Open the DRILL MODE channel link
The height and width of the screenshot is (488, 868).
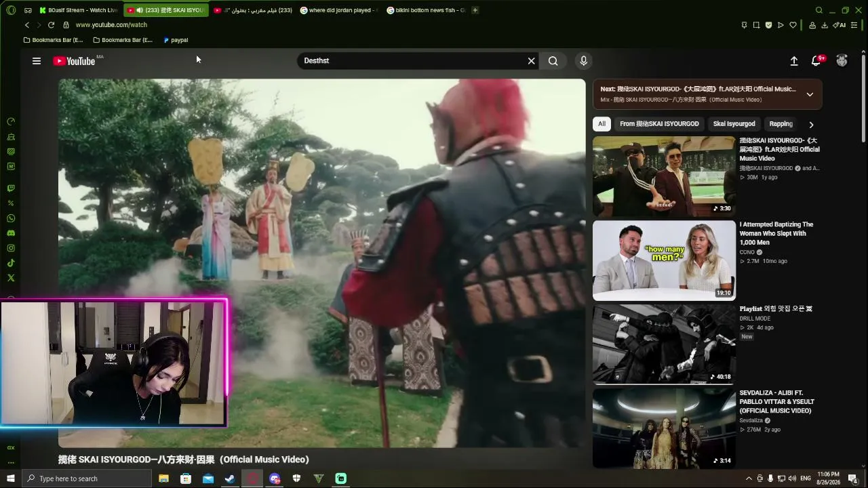(x=755, y=319)
